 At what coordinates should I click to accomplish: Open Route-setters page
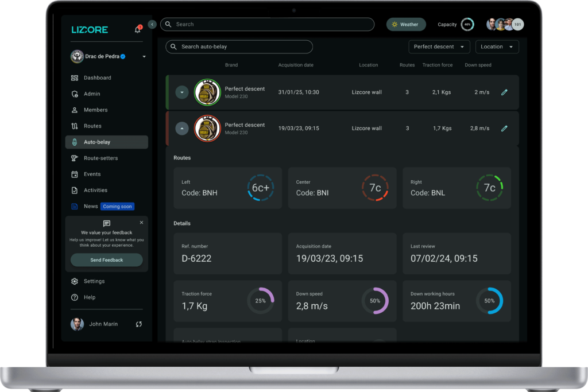tap(106, 158)
